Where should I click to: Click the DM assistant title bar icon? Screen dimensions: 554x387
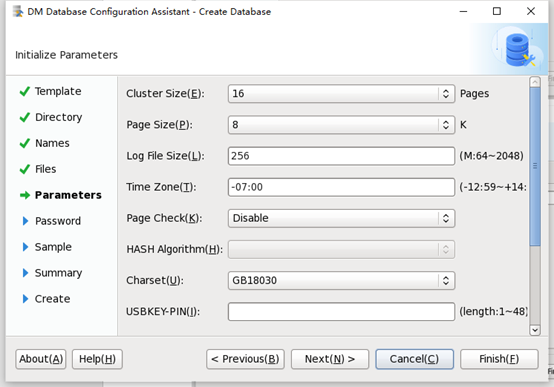coord(18,12)
